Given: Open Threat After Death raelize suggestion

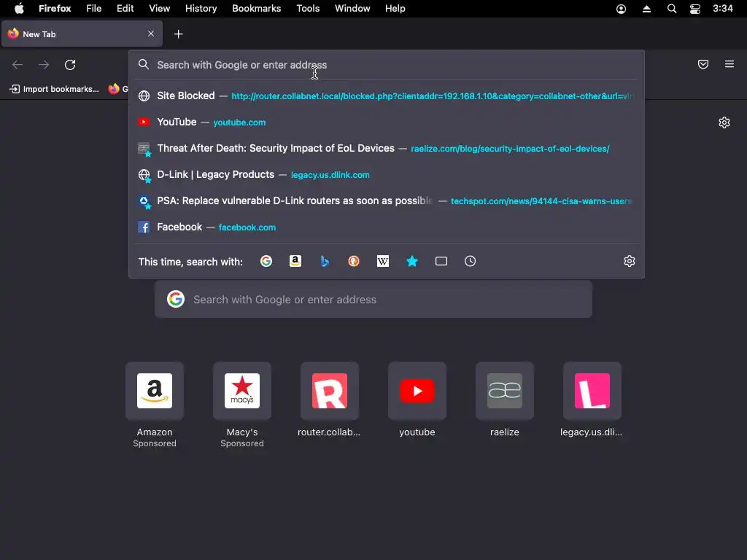Looking at the screenshot, I should pos(387,148).
